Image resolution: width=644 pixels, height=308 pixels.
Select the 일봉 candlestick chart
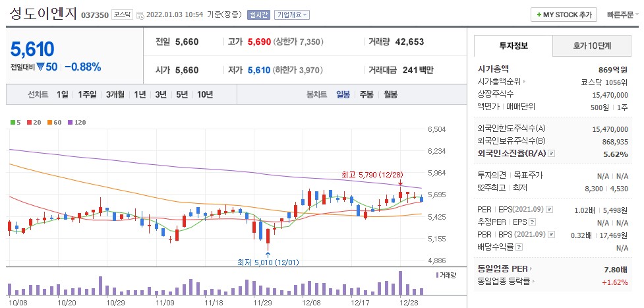pos(343,94)
